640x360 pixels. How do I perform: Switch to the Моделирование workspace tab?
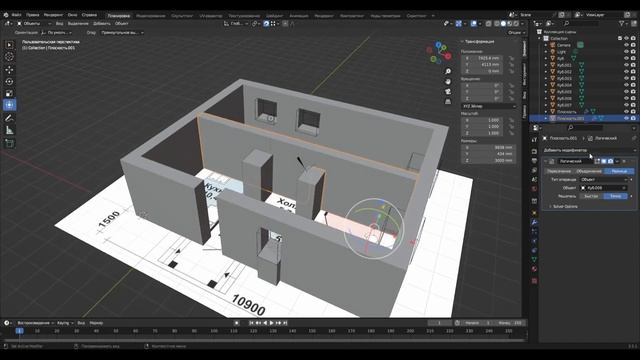(x=151, y=16)
